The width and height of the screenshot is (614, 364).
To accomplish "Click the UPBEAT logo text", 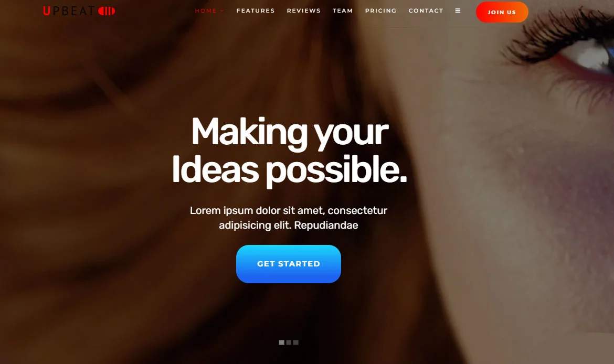I will point(69,11).
